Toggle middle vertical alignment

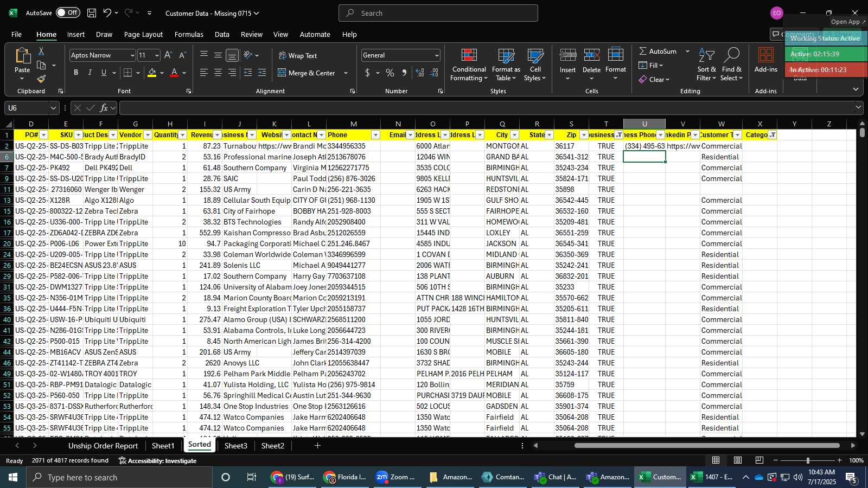point(218,55)
